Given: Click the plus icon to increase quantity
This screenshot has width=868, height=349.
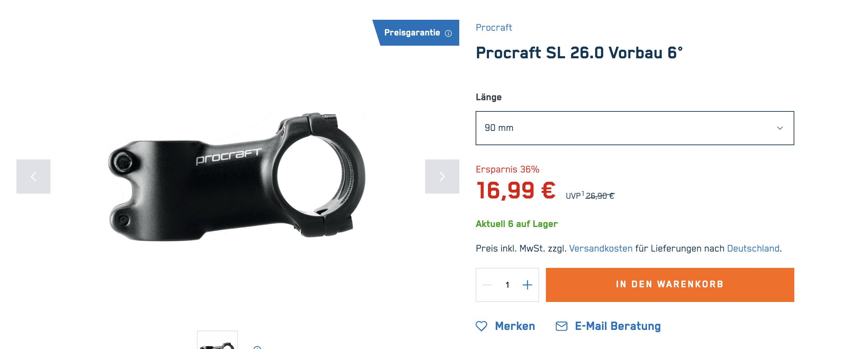Looking at the screenshot, I should pos(527,285).
